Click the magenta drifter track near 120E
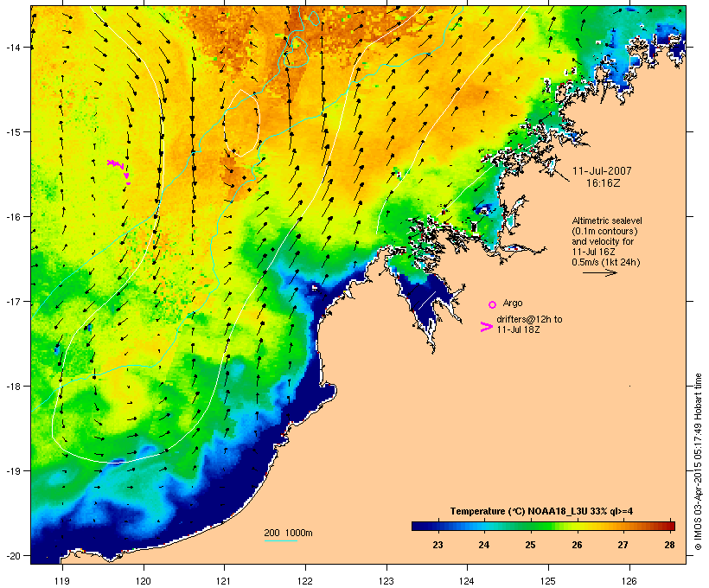Image resolution: width=709 pixels, height=588 pixels. [120, 171]
